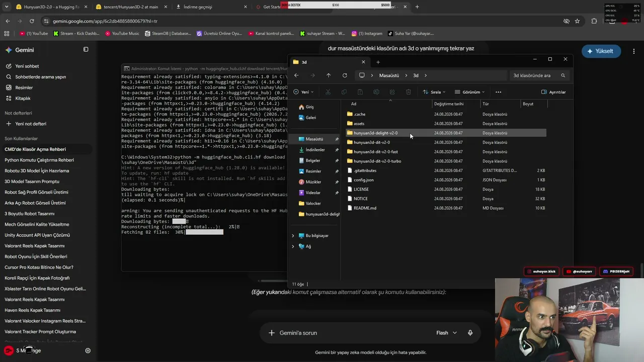Select the .cache folder
Screen dimensions: 644x362
[x=446, y=114]
